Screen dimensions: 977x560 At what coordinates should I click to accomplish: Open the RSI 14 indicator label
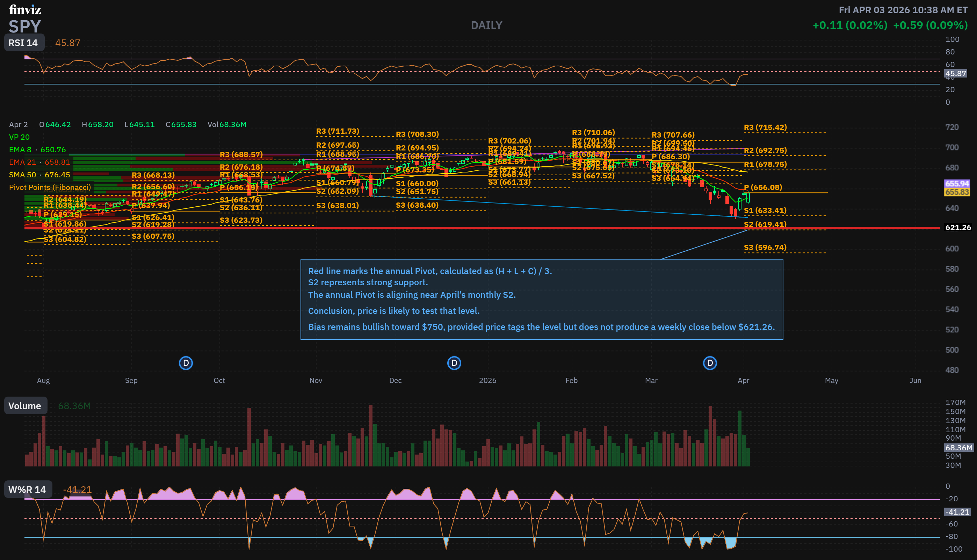point(24,43)
